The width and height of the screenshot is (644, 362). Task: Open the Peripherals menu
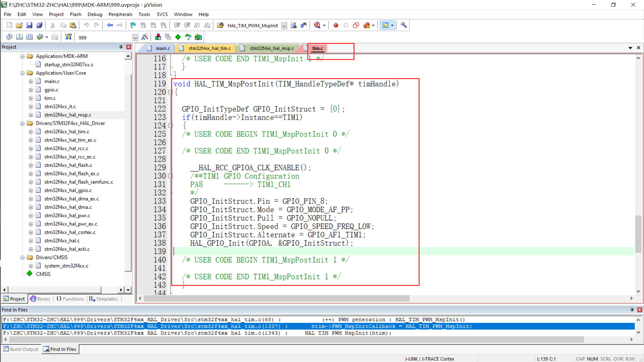120,14
